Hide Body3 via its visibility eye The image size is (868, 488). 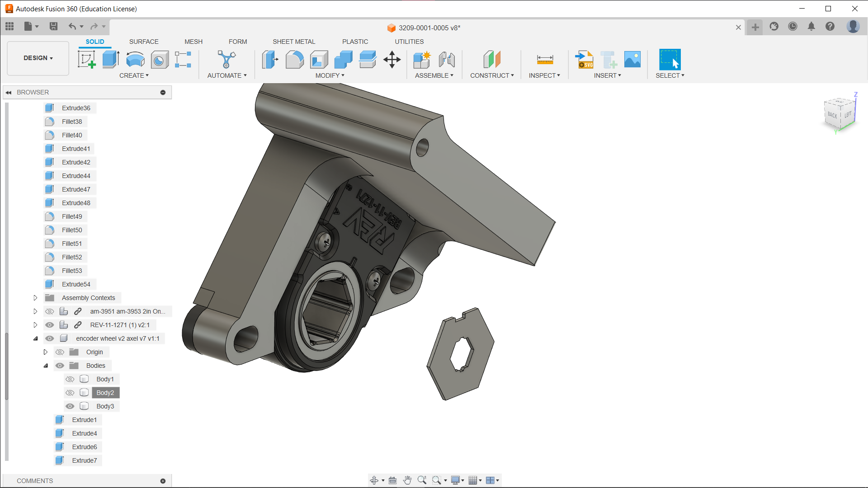[x=70, y=406]
